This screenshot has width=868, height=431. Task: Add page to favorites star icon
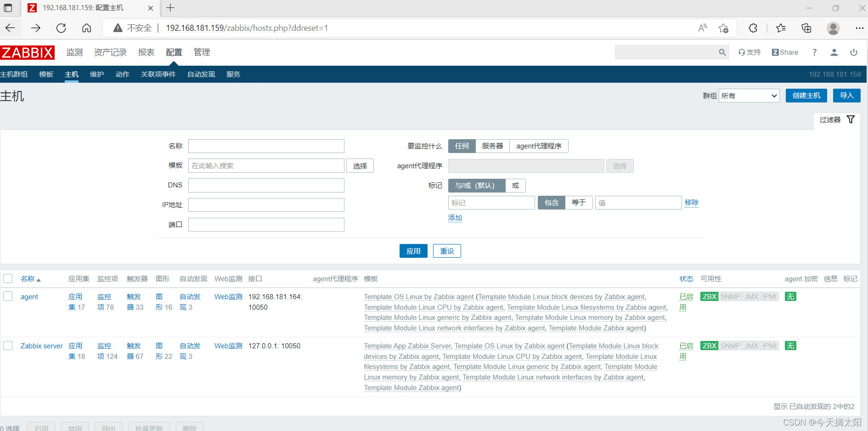(x=723, y=28)
